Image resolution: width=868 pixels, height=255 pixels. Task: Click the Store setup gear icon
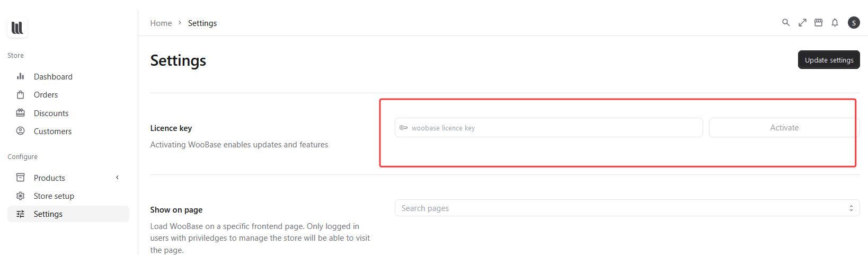coord(21,196)
